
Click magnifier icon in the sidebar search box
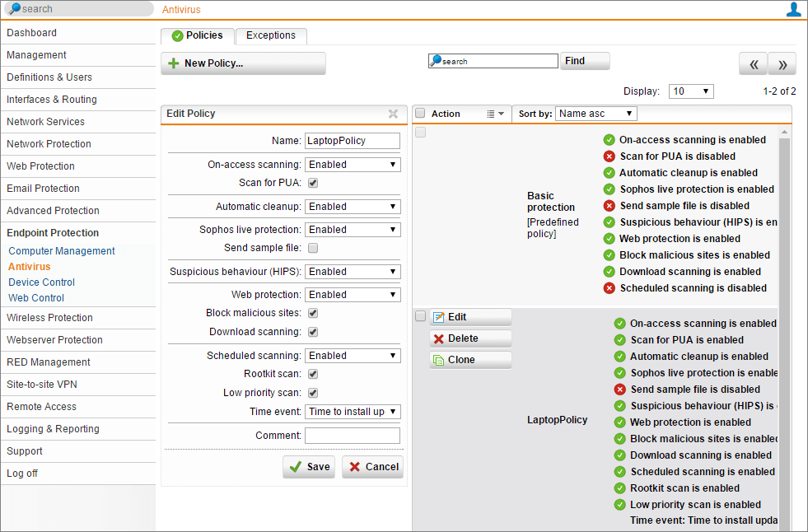[x=15, y=9]
